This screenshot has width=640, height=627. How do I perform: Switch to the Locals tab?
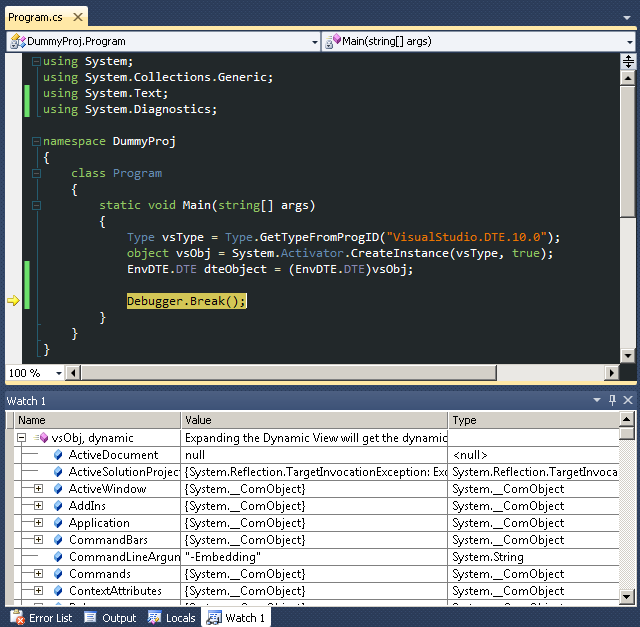[x=171, y=618]
